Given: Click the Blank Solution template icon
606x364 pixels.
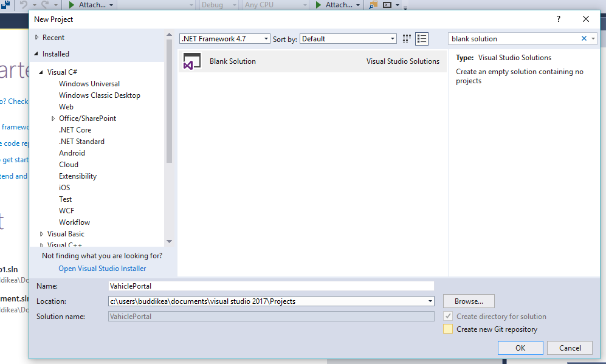Looking at the screenshot, I should click(192, 61).
